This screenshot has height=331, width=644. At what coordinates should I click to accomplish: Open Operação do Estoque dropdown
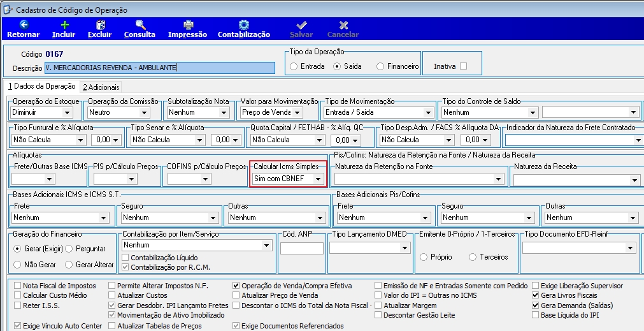point(67,112)
